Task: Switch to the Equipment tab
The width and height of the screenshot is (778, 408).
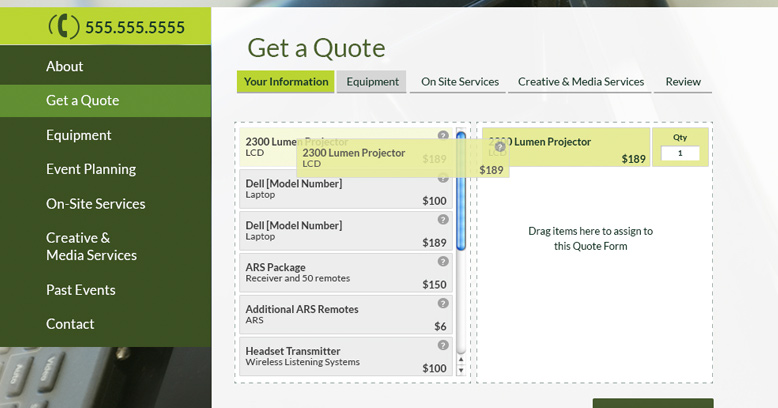Action: [372, 82]
